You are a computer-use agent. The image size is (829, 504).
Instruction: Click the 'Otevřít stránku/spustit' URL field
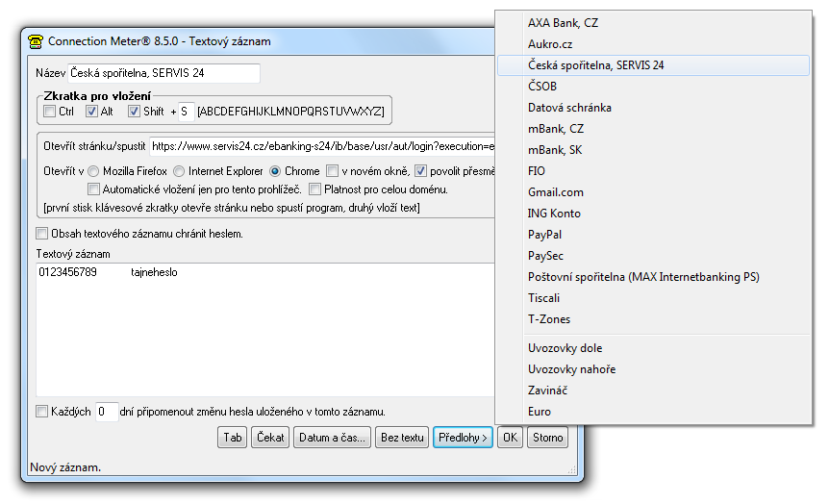point(322,146)
